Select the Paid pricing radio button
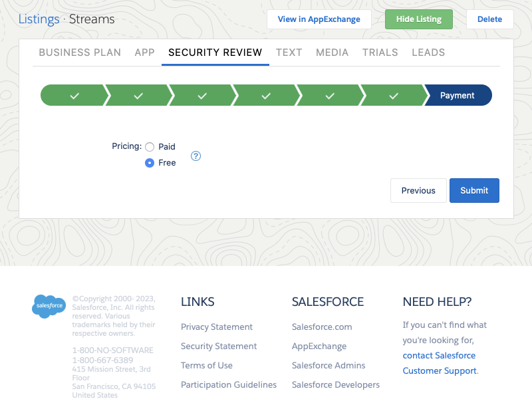The width and height of the screenshot is (532, 399). coord(150,147)
